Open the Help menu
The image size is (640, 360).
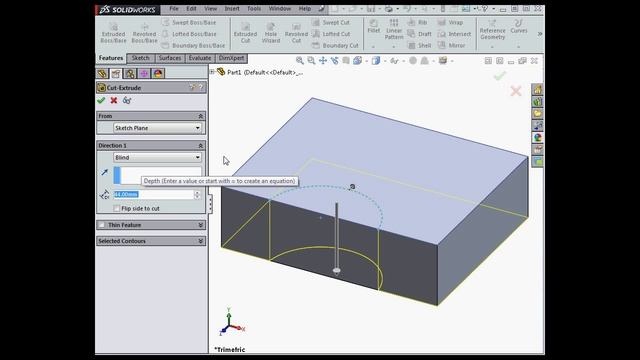coord(304,9)
